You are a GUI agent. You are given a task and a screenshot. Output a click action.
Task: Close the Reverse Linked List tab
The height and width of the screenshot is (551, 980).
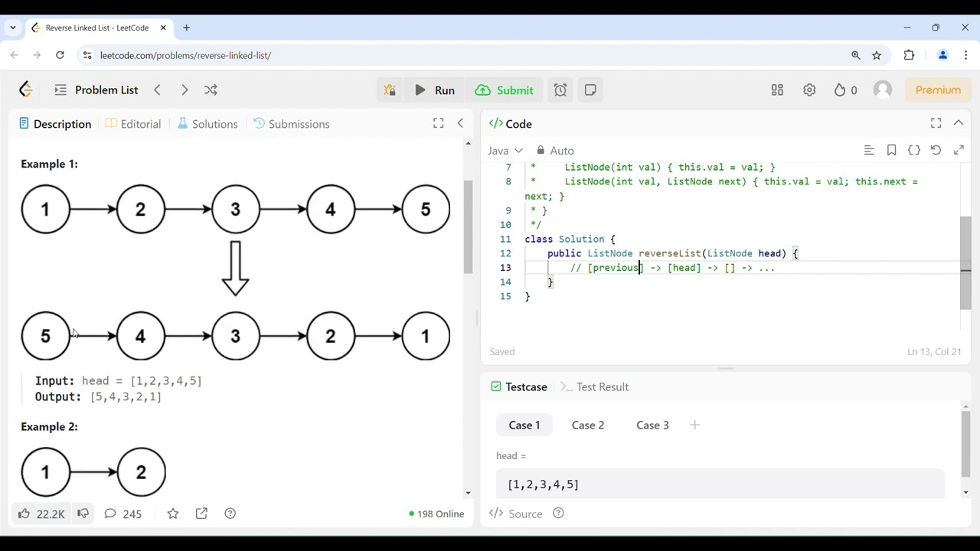[163, 28]
